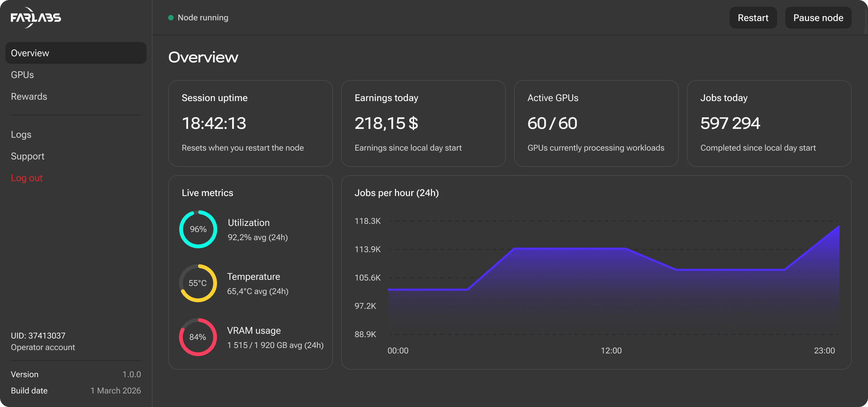The width and height of the screenshot is (868, 407).
Task: Click the VRAM usage 84% gauge ring
Action: 198,337
